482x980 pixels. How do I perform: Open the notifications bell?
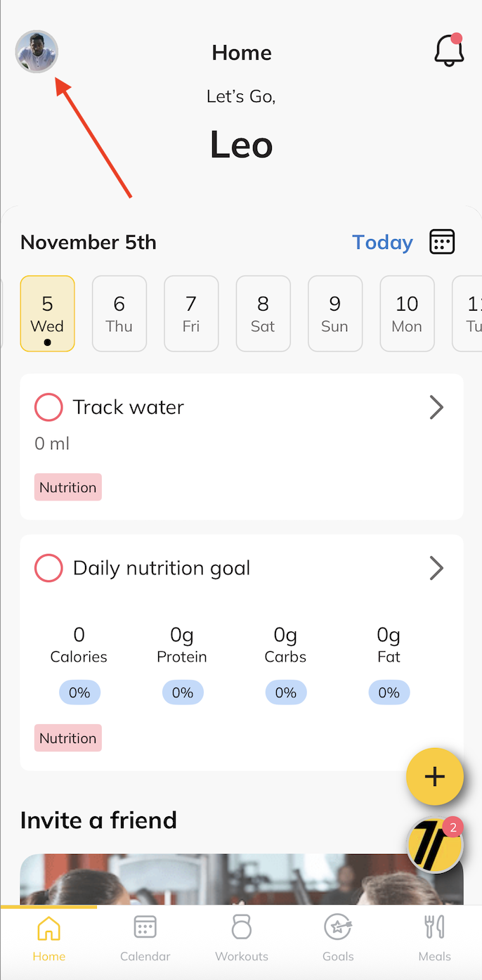(x=449, y=51)
